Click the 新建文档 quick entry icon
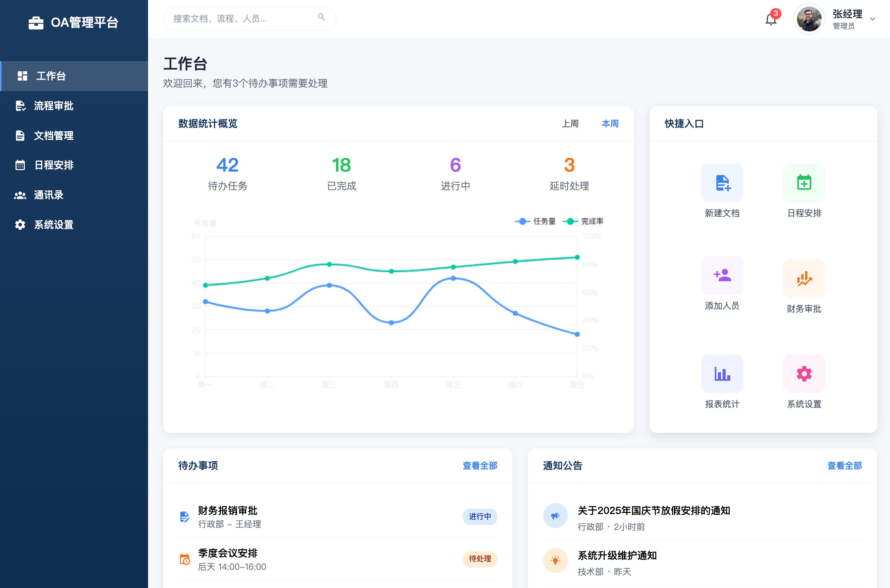 tap(722, 183)
